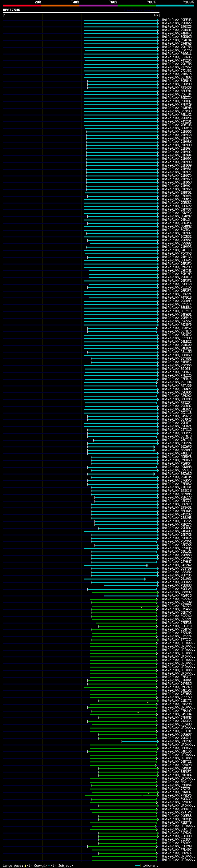Select hit label UniRef100_A5BDY8

tap(177, 457)
